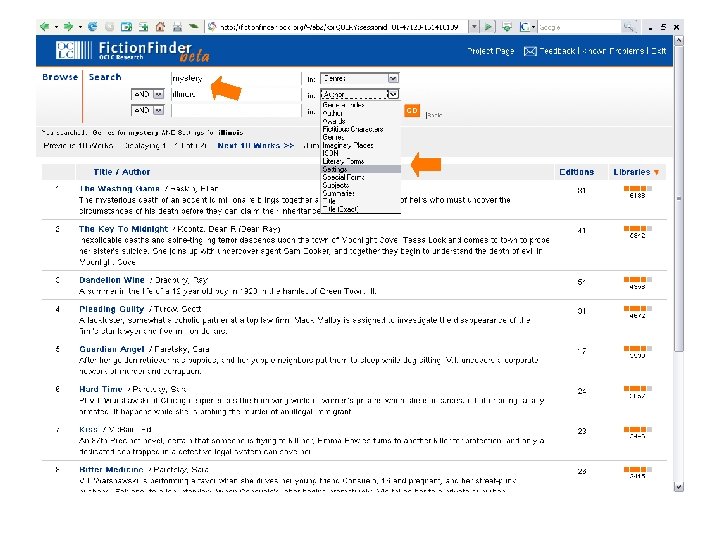Choose Fictitious Characters from the index list
The image size is (720, 540).
(360, 129)
